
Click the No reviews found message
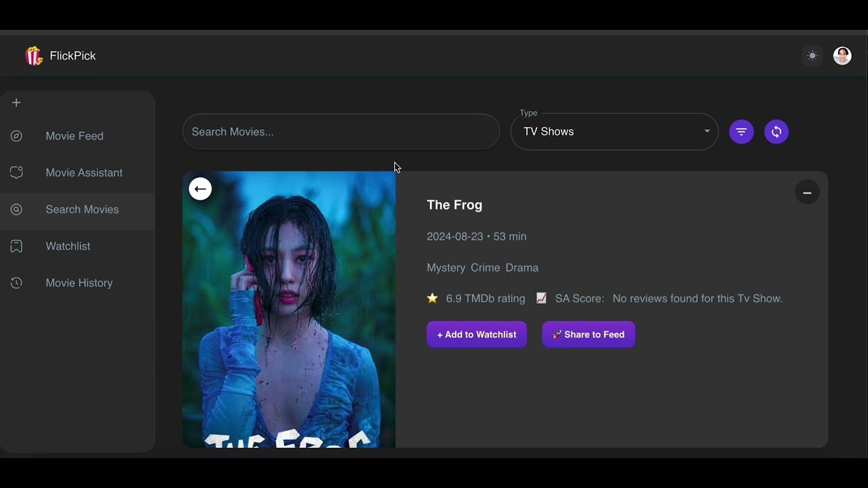tap(698, 298)
